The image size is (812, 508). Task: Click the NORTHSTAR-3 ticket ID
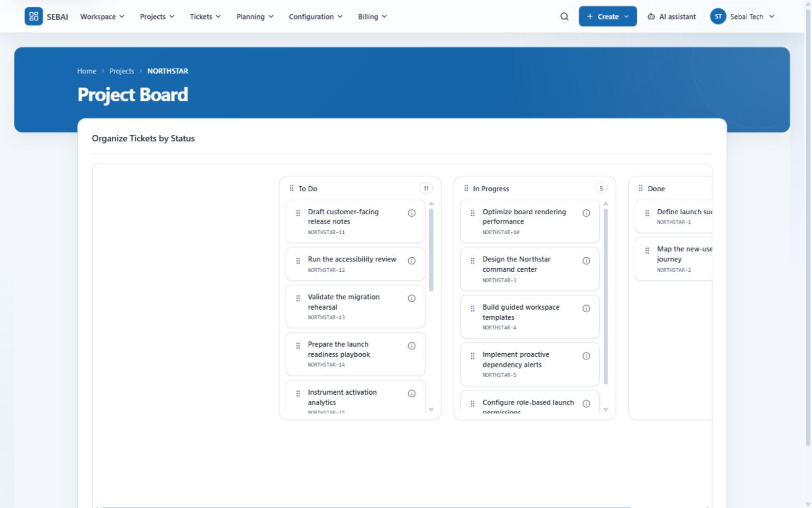tap(499, 280)
